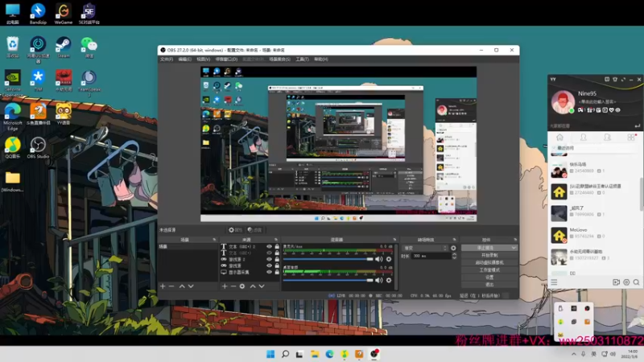The image size is (644, 362).
Task: Open Windows Start menu on taskbar
Action: (270, 354)
